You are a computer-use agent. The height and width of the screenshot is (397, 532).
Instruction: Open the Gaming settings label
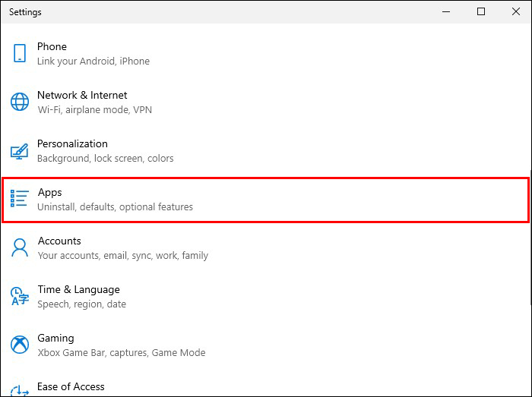(55, 339)
